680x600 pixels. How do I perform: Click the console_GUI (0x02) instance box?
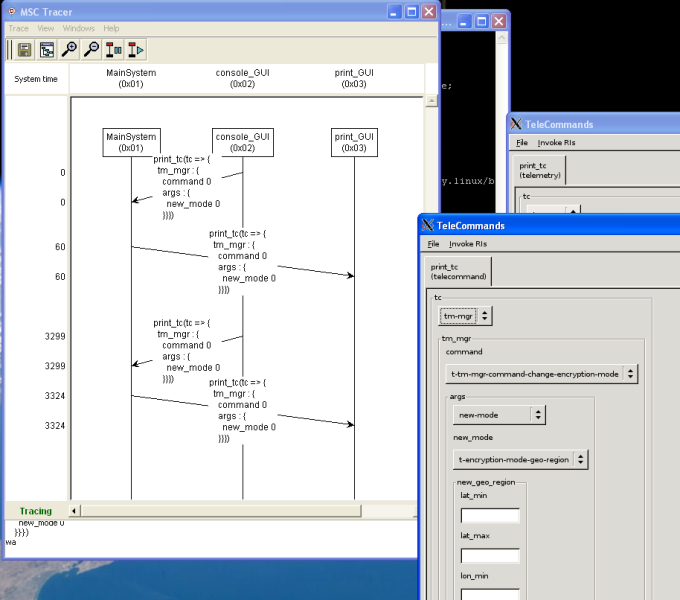point(243,142)
